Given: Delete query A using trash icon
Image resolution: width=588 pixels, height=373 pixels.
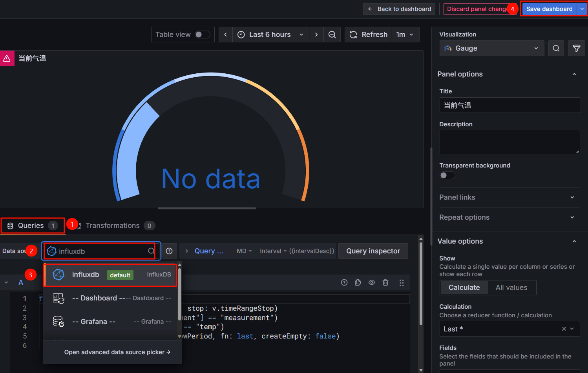Looking at the screenshot, I should 385,282.
